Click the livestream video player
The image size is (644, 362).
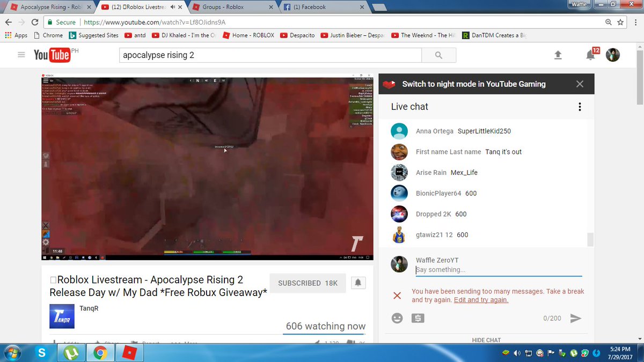tap(206, 167)
